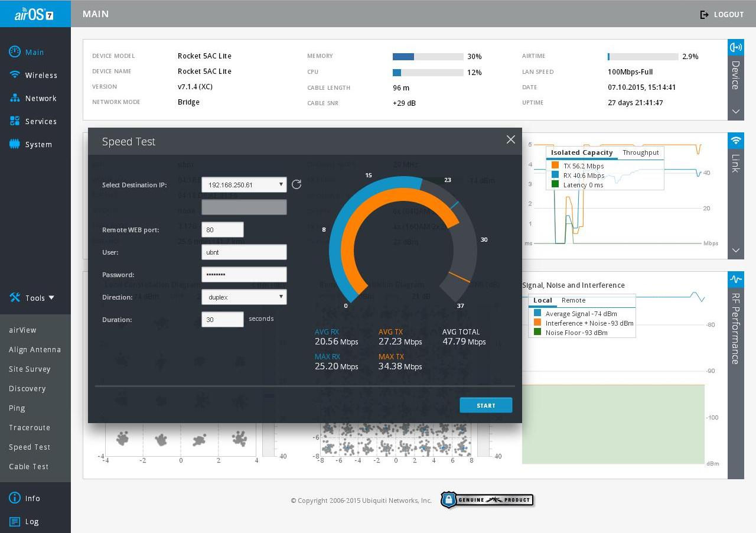
Task: Collapse the Link panel chevron
Action: point(736,250)
